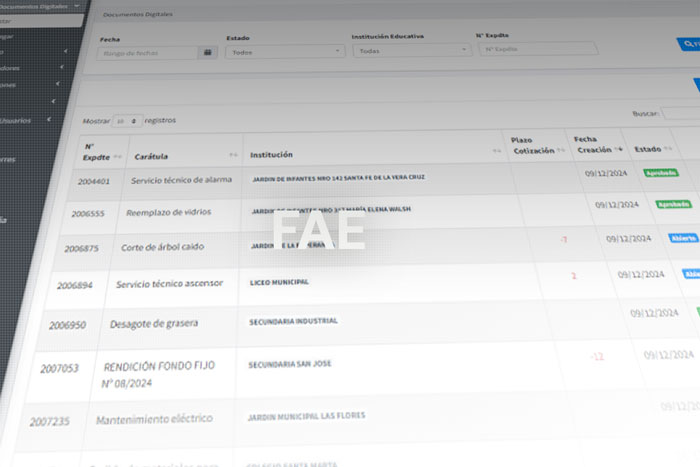The height and width of the screenshot is (467, 700).
Task: Open the Institución Educativa dropdown
Action: pyautogui.click(x=411, y=50)
